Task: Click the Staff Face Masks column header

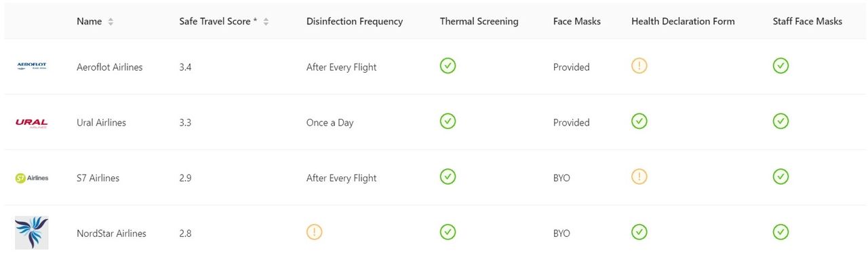Action: pyautogui.click(x=807, y=22)
